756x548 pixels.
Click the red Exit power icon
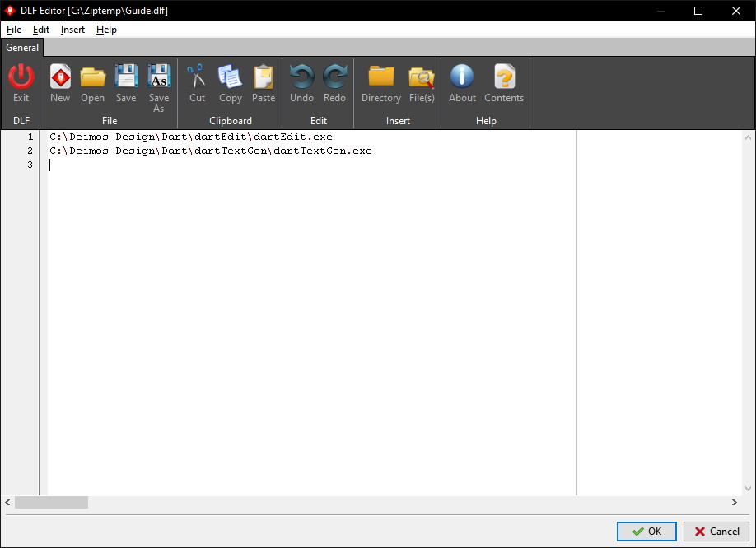click(x=21, y=77)
